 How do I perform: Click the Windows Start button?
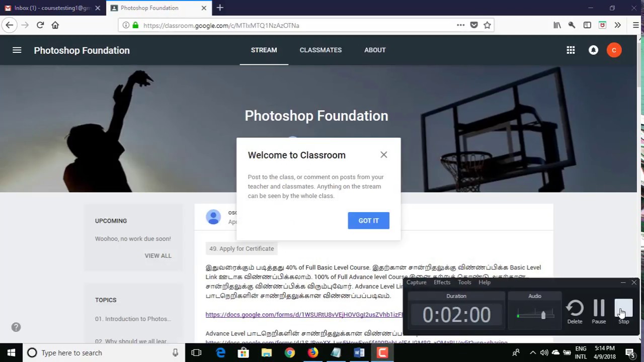point(11,353)
